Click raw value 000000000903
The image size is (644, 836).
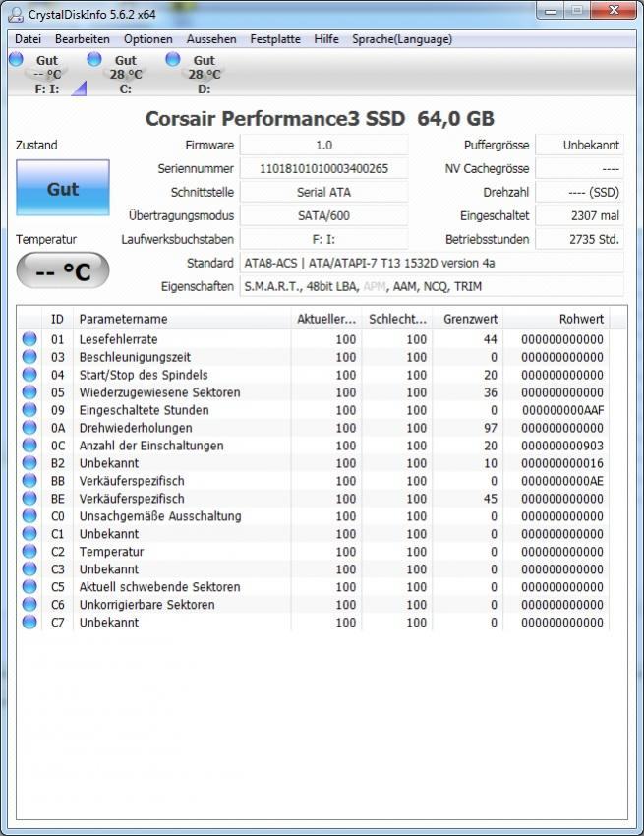(x=562, y=446)
